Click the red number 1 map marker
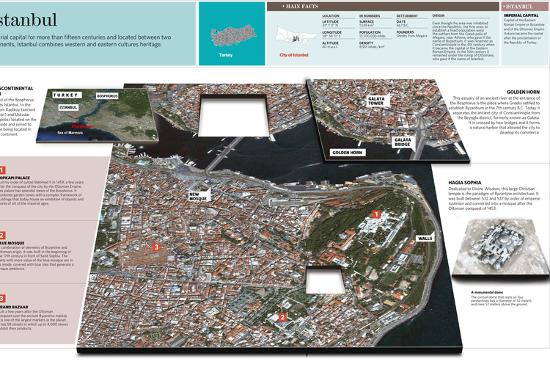The height and width of the screenshot is (367, 550). click(x=376, y=214)
